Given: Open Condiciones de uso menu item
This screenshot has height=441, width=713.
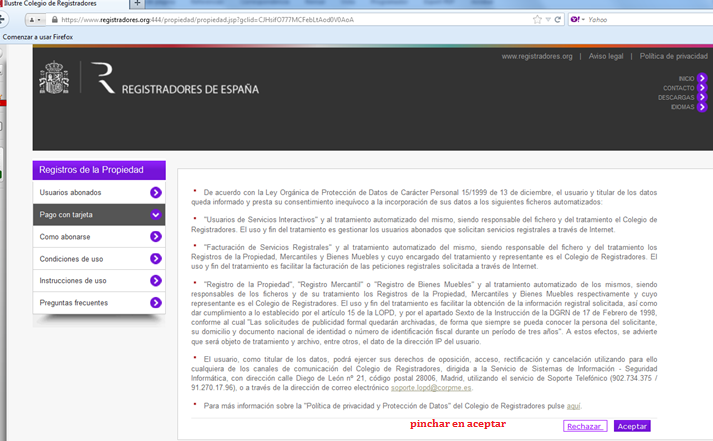Looking at the screenshot, I should [x=71, y=259].
